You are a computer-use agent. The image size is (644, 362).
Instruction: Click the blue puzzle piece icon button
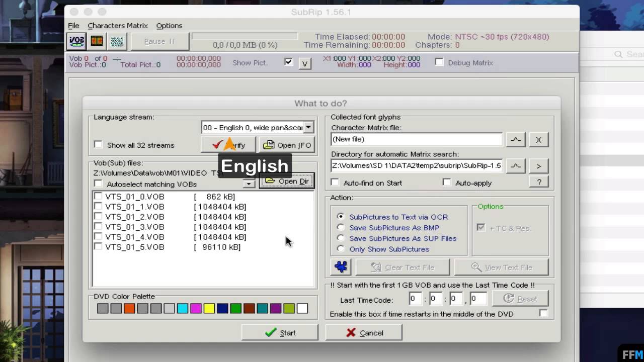(341, 267)
